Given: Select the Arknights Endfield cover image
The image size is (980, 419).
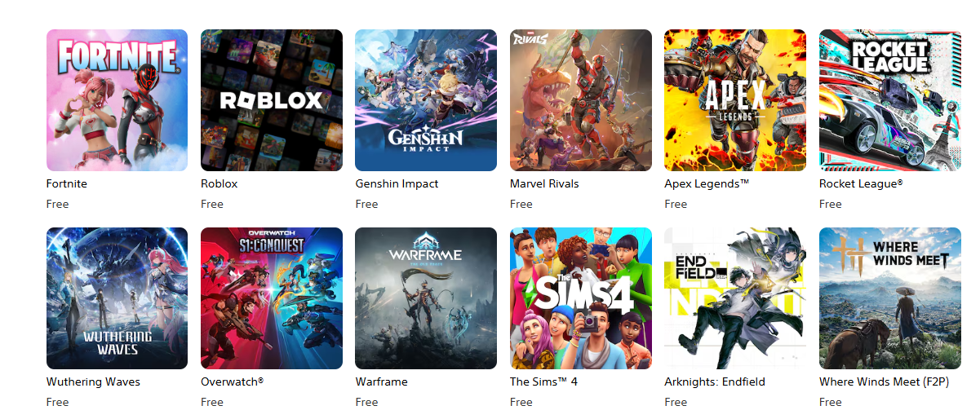Looking at the screenshot, I should [x=735, y=298].
